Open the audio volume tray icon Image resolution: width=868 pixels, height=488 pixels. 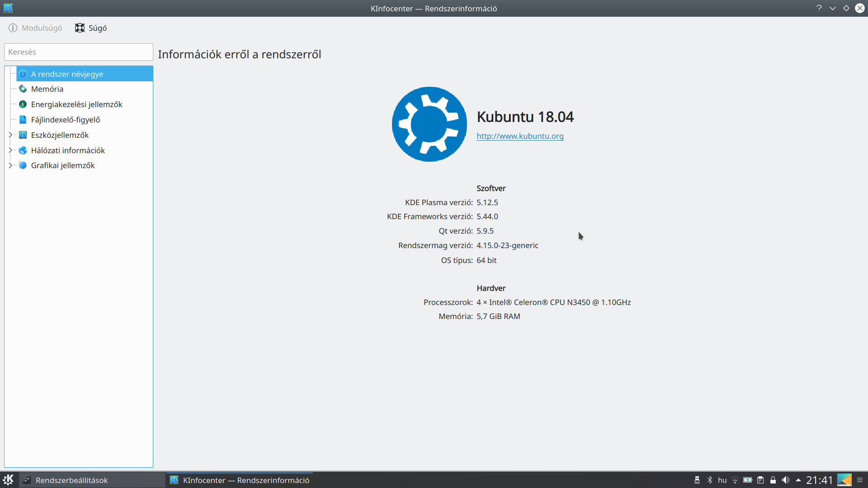tap(786, 480)
